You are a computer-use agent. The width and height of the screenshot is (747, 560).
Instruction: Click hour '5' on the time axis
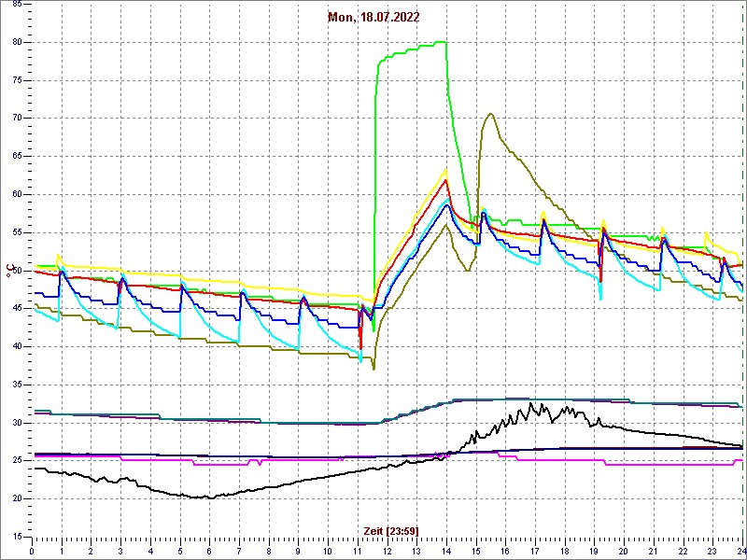coord(180,550)
